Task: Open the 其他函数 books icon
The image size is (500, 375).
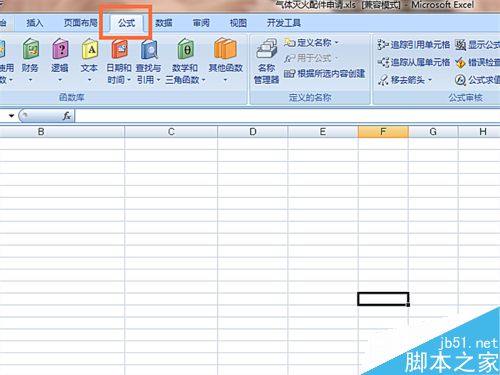Action: pyautogui.click(x=225, y=49)
